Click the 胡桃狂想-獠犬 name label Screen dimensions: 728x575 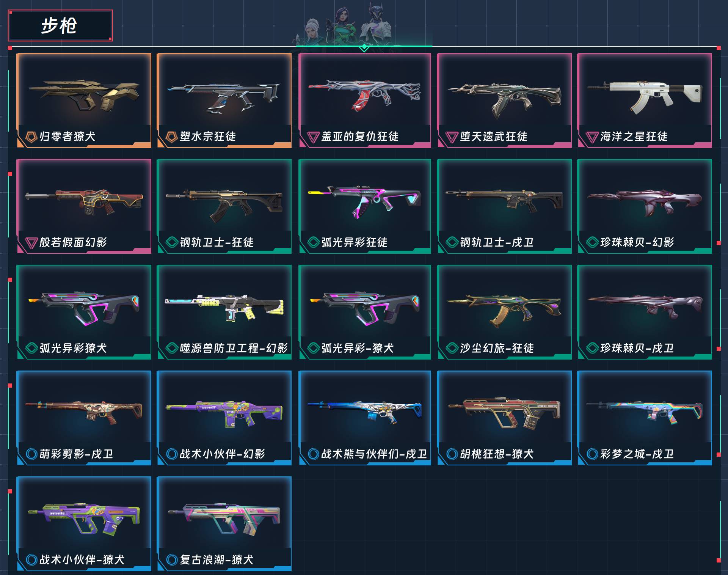(497, 454)
